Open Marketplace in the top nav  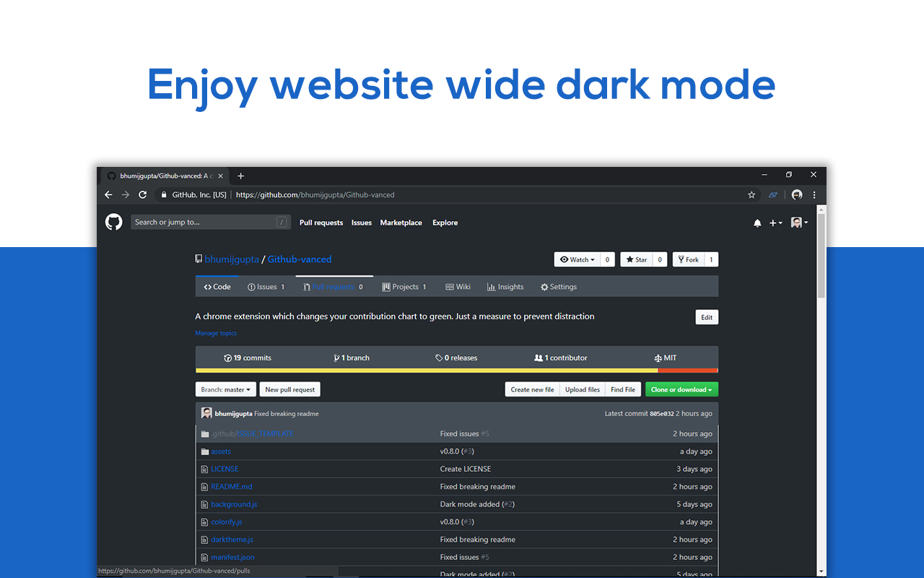401,223
